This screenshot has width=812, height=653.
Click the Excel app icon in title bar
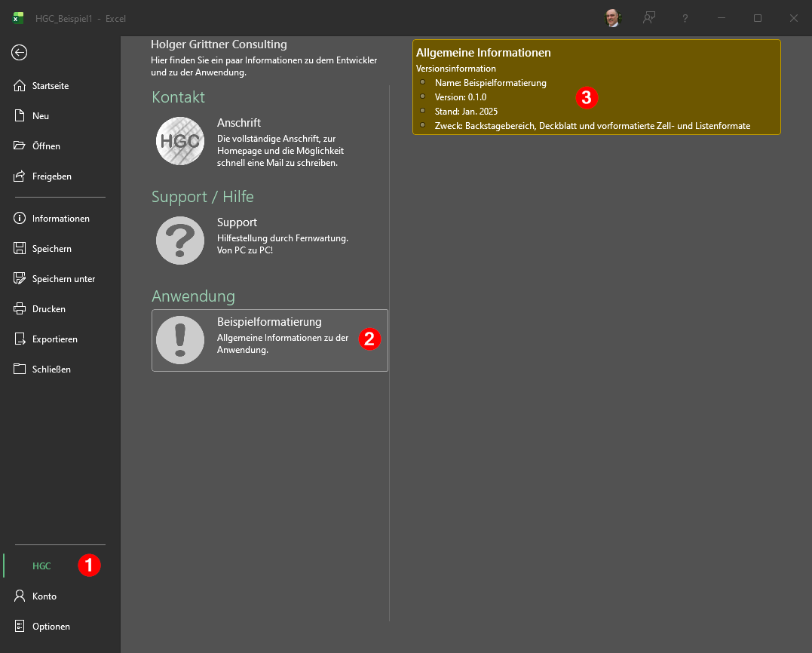pos(17,18)
